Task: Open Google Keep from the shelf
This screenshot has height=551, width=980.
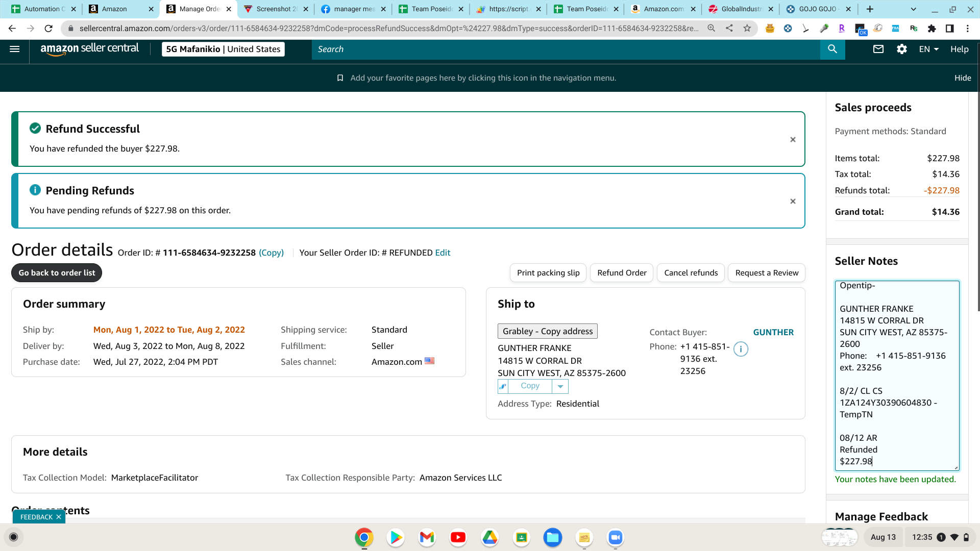Action: [x=584, y=537]
